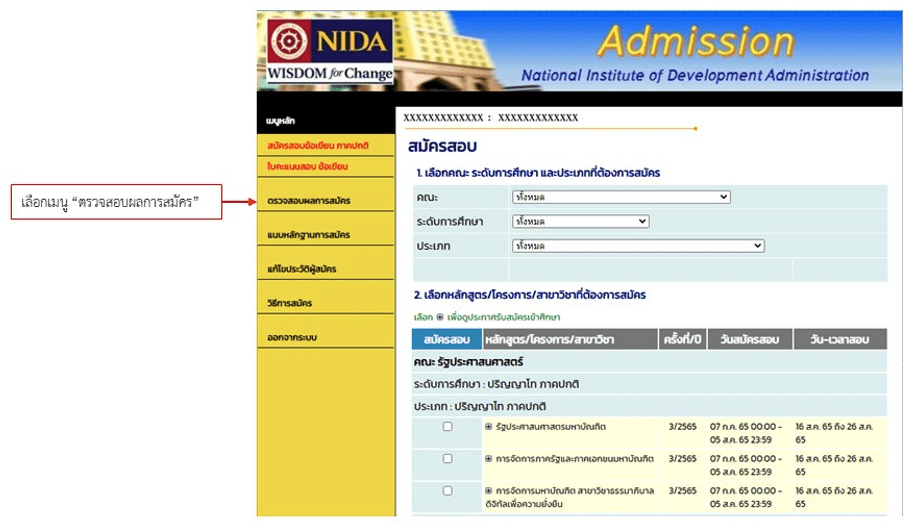Viewport: 904px width, 527px height.
Task: Click the NIDA logo in the header
Action: pyautogui.click(x=328, y=50)
